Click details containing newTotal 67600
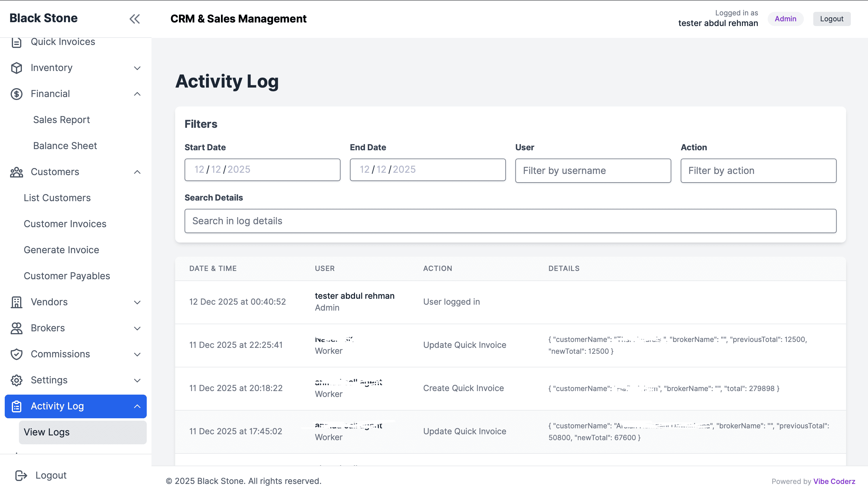The image size is (868, 494). tap(689, 432)
